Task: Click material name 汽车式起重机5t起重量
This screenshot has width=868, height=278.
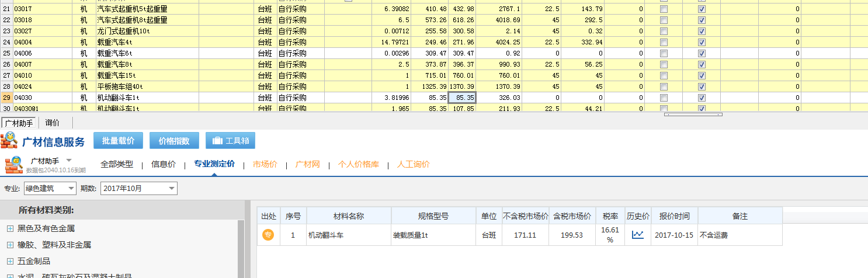Action: (x=132, y=9)
